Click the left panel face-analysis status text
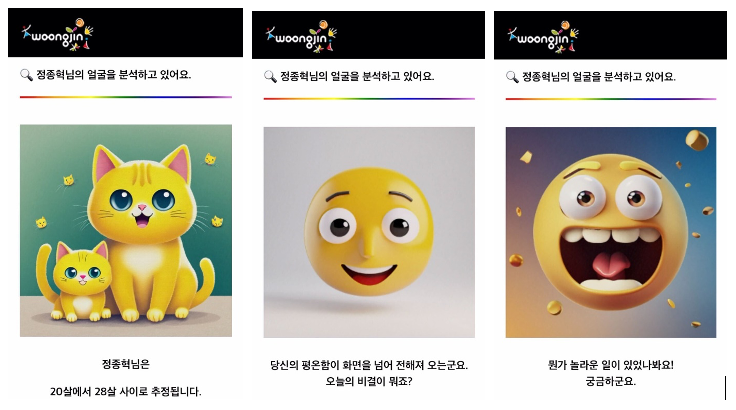736x410 pixels. point(114,75)
